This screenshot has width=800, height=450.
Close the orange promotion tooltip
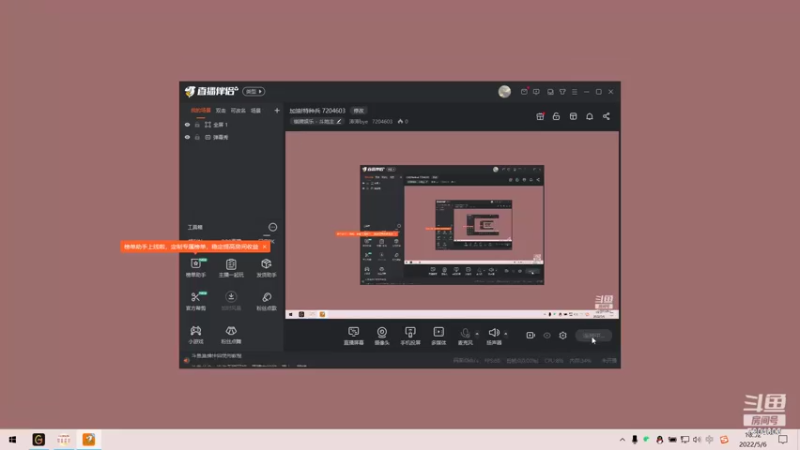point(264,246)
